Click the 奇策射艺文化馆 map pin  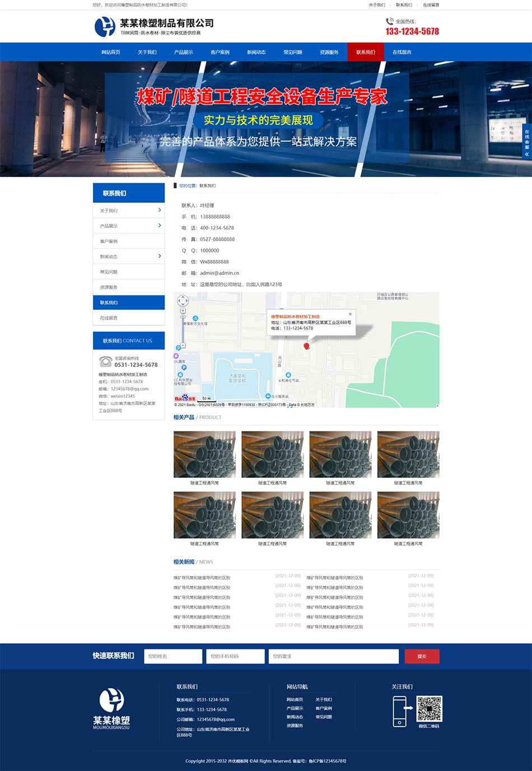[x=195, y=318]
